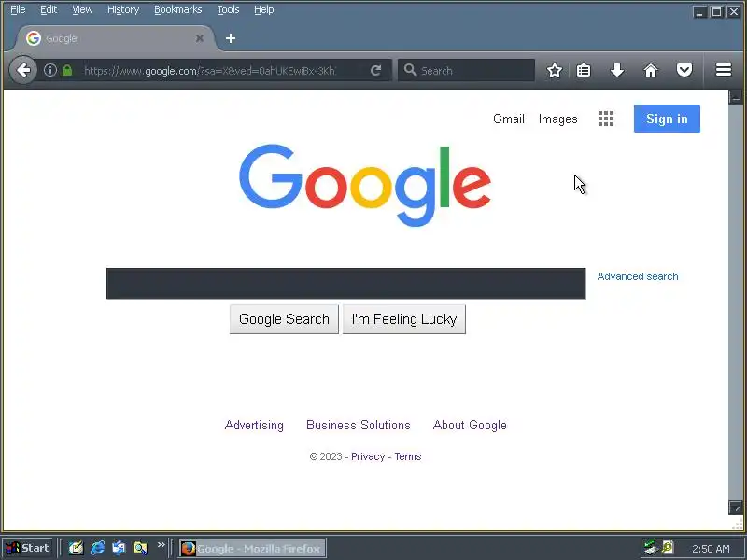Open the File menu

click(x=18, y=9)
